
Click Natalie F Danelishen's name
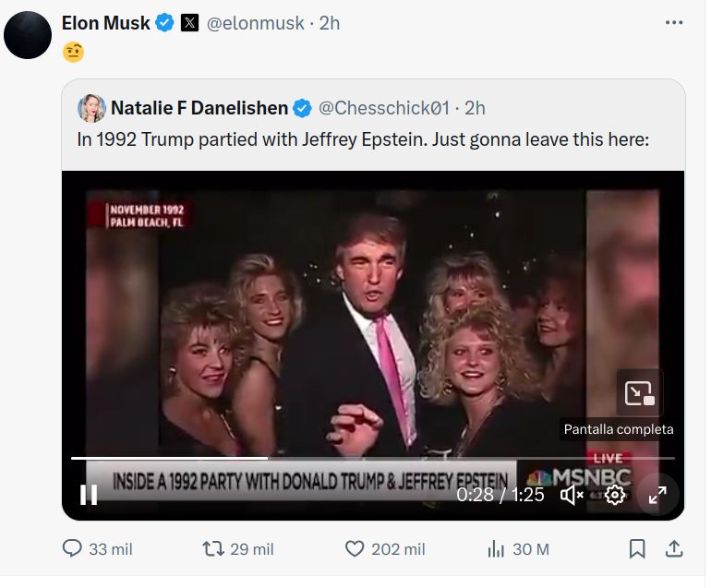pos(199,108)
